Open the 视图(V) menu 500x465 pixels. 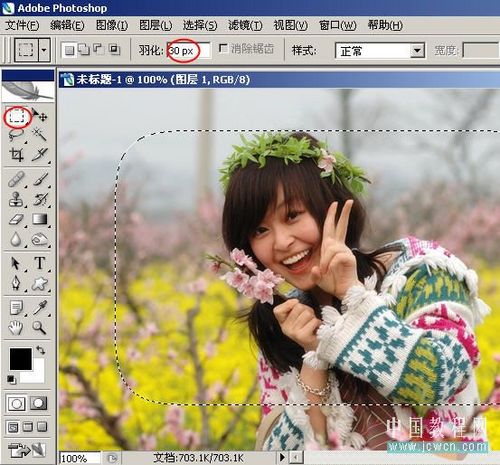tap(290, 25)
